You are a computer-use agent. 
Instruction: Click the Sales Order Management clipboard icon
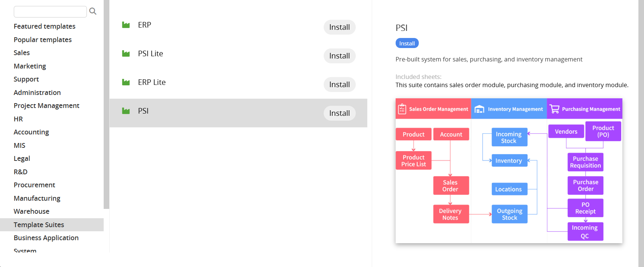pyautogui.click(x=402, y=109)
